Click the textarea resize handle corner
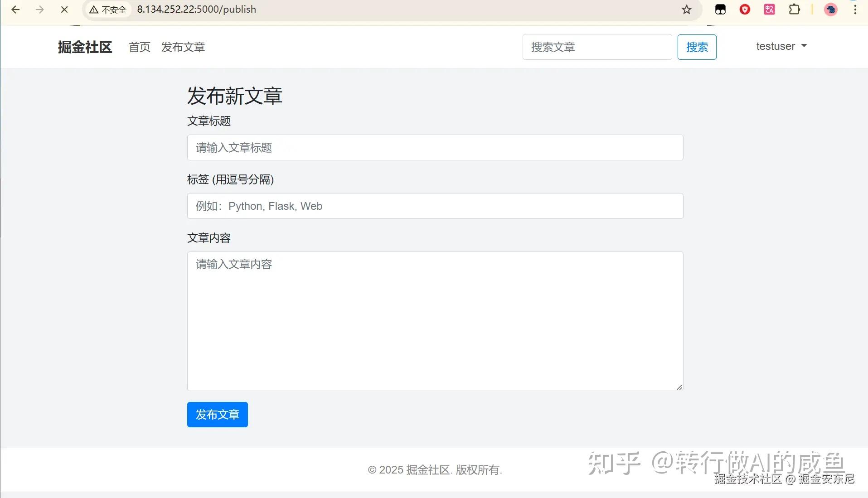The width and height of the screenshot is (868, 498). coord(679,387)
